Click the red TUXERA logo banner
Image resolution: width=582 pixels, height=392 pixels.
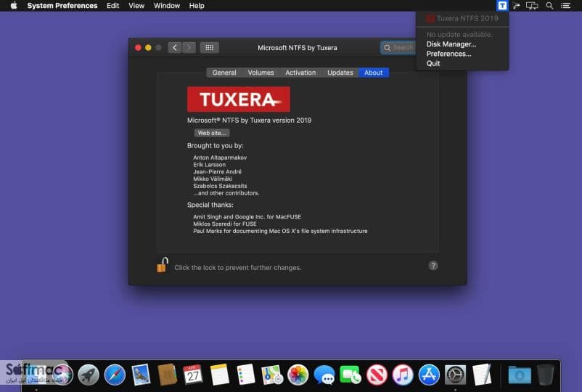tap(239, 99)
